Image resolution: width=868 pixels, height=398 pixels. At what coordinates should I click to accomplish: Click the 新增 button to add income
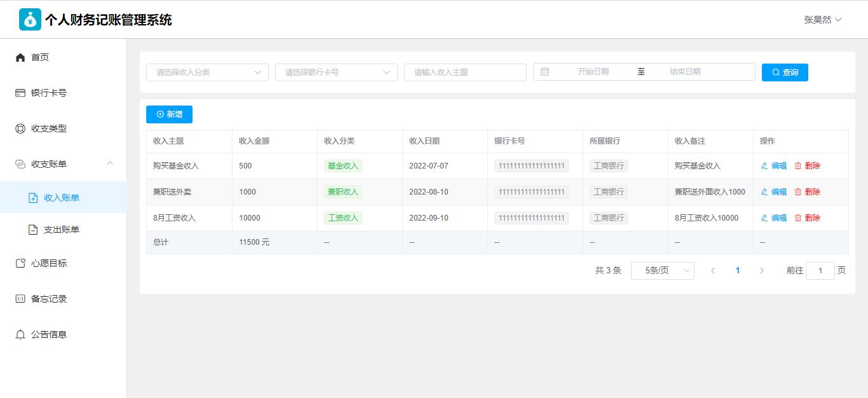coord(169,114)
